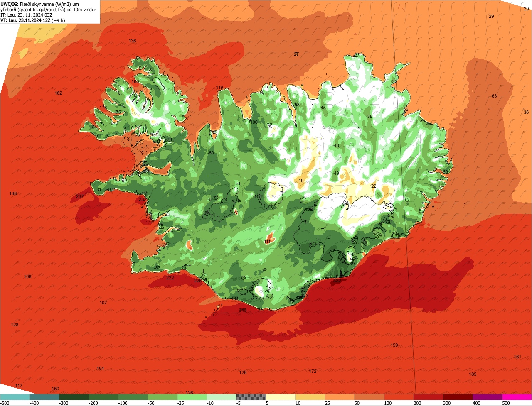Click the map value 181
Viewport: 532px width, 406px height.
(517, 357)
